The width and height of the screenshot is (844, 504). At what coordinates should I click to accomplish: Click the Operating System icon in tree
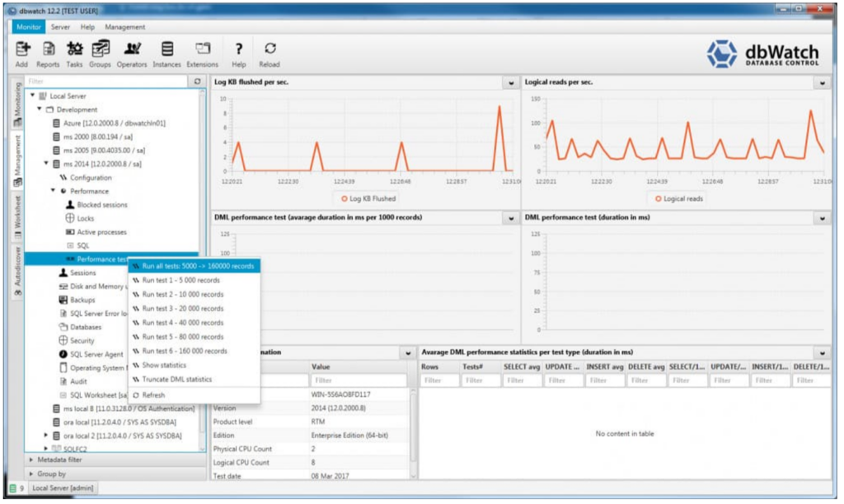click(63, 368)
